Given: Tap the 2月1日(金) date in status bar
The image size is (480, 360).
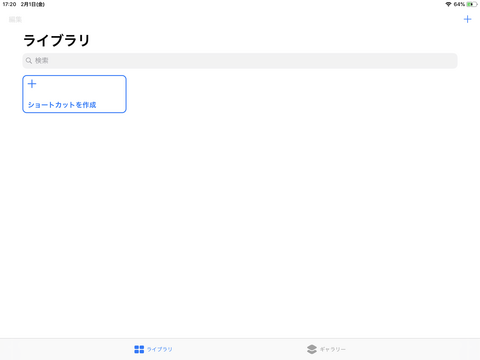Looking at the screenshot, I should click(x=33, y=4).
